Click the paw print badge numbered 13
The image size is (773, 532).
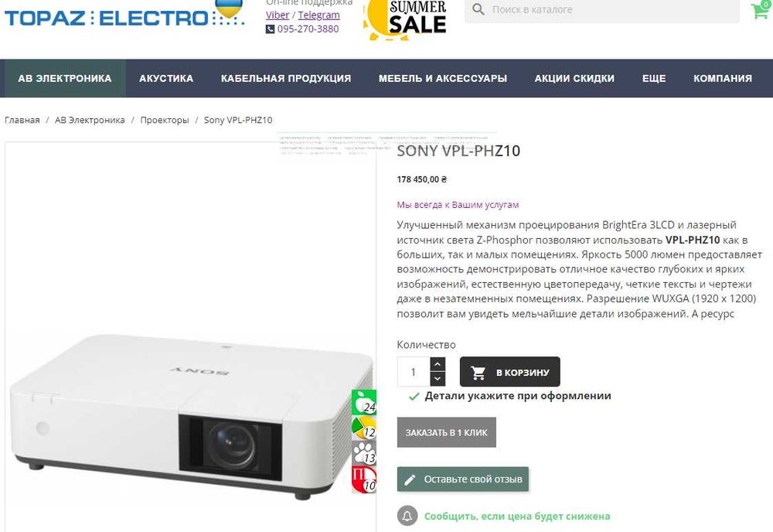364,453
